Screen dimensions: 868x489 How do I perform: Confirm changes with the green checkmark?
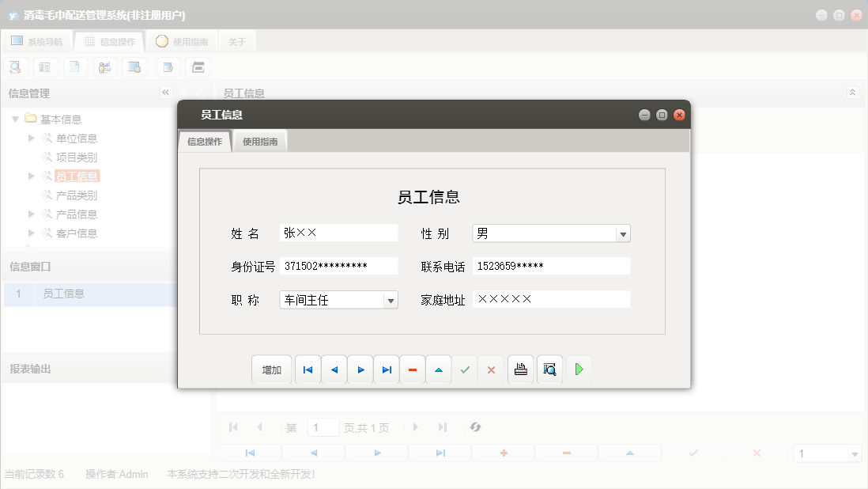[x=464, y=369]
